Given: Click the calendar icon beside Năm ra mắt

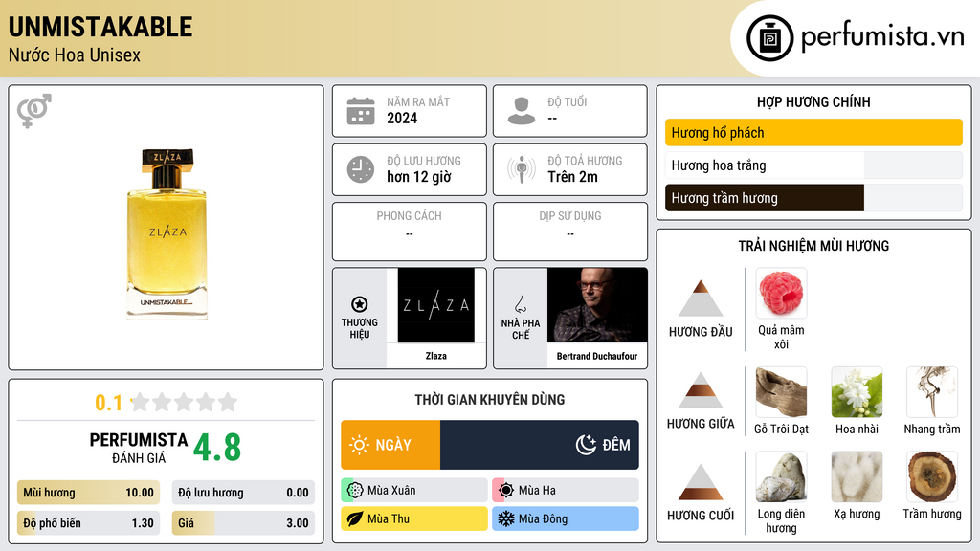Looking at the screenshot, I should point(361,111).
